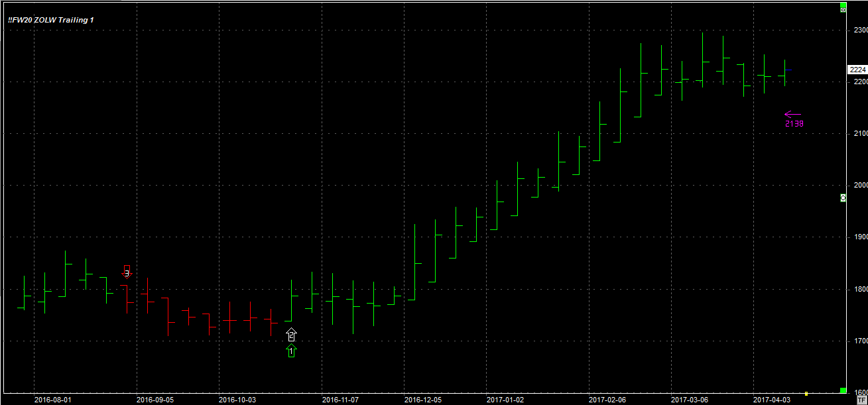Click the top green square on price axis
Image resolution: width=868 pixels, height=405 pixels.
(x=843, y=4)
